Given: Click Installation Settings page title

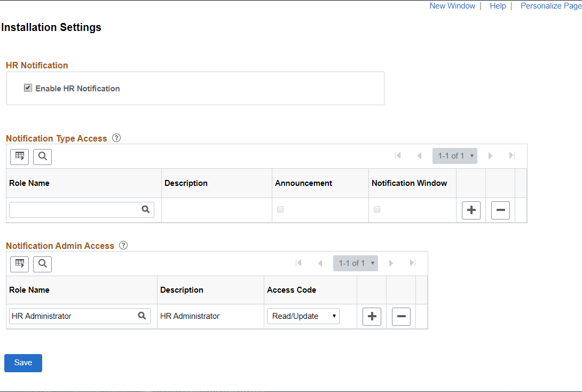Looking at the screenshot, I should tap(51, 27).
